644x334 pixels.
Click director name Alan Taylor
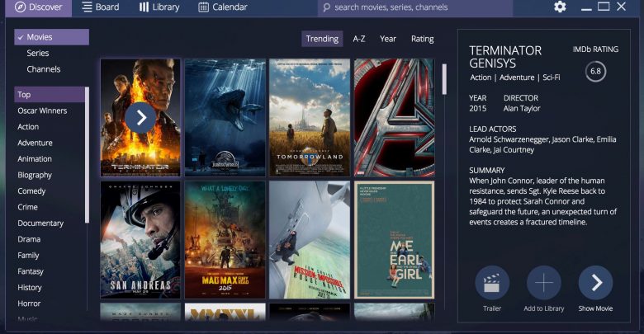coord(522,109)
